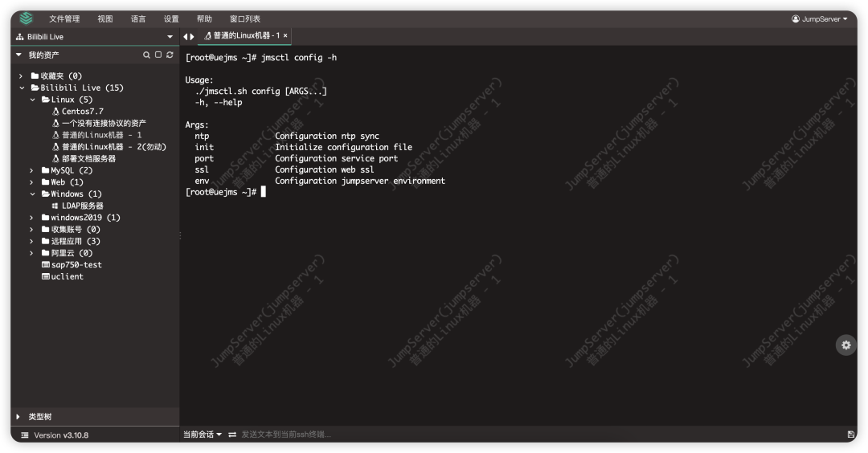Open the floating settings gear
The width and height of the screenshot is (868, 453).
[x=845, y=345]
